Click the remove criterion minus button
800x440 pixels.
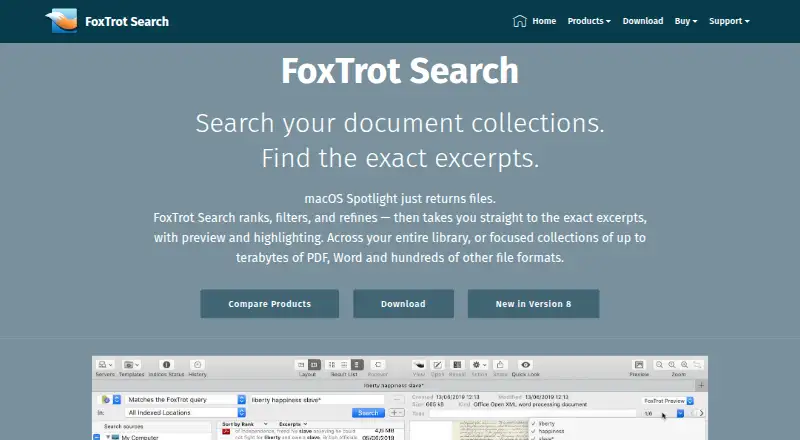(396, 399)
